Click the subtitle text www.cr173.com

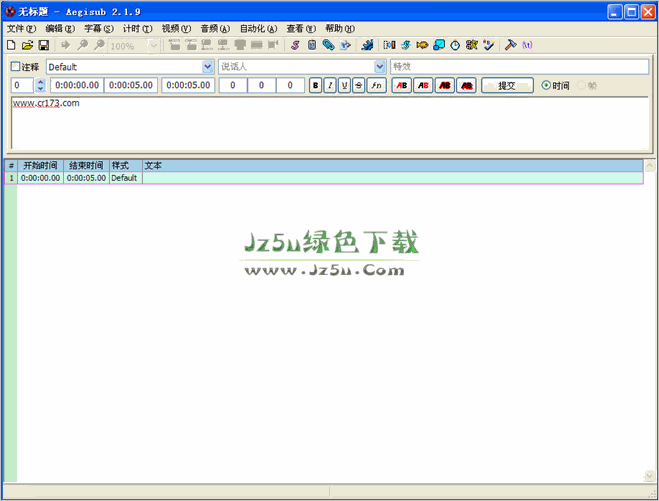coord(46,103)
